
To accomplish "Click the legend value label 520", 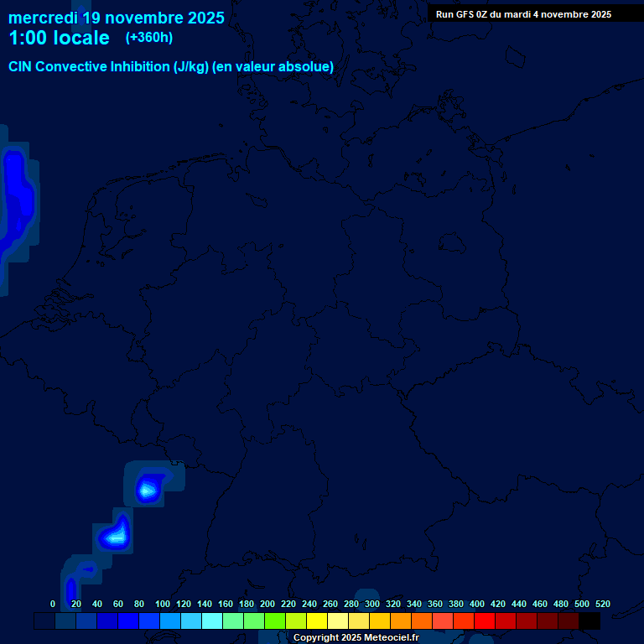I will (x=602, y=604).
